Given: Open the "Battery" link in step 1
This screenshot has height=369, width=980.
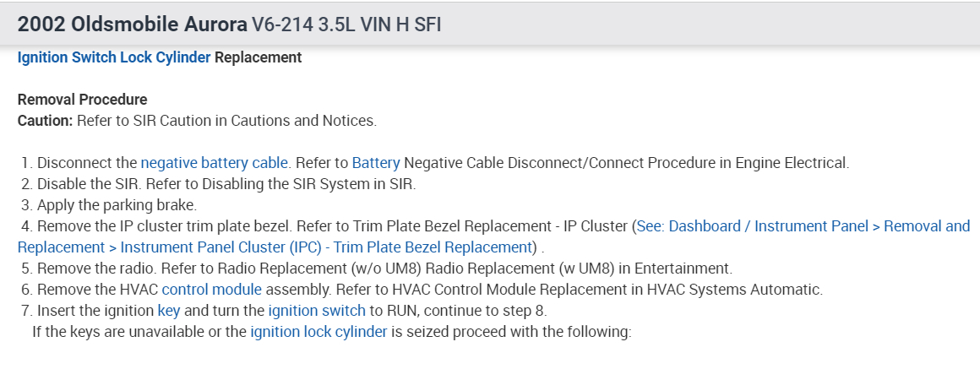Looking at the screenshot, I should [x=375, y=162].
